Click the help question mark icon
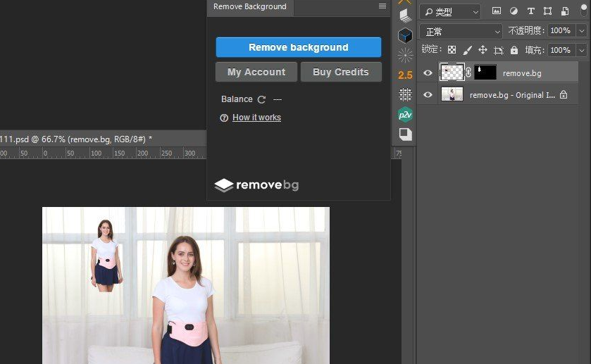This screenshot has width=591, height=364. tap(224, 118)
